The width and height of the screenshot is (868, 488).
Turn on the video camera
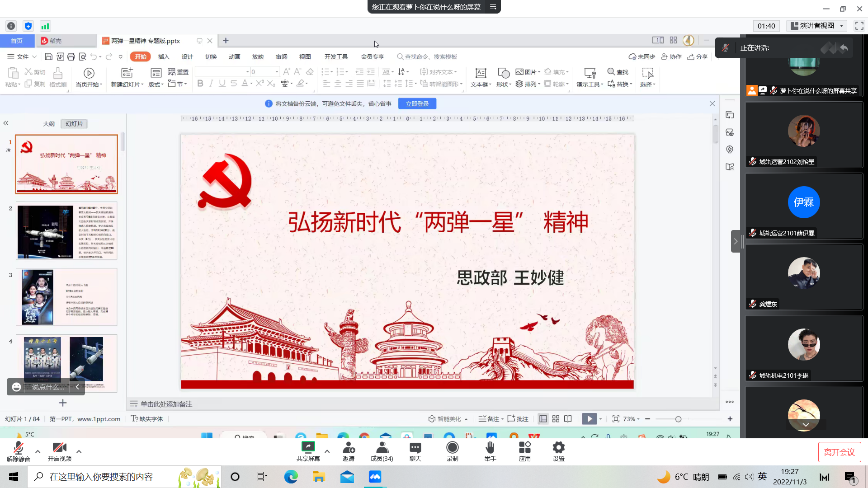pos(60,451)
